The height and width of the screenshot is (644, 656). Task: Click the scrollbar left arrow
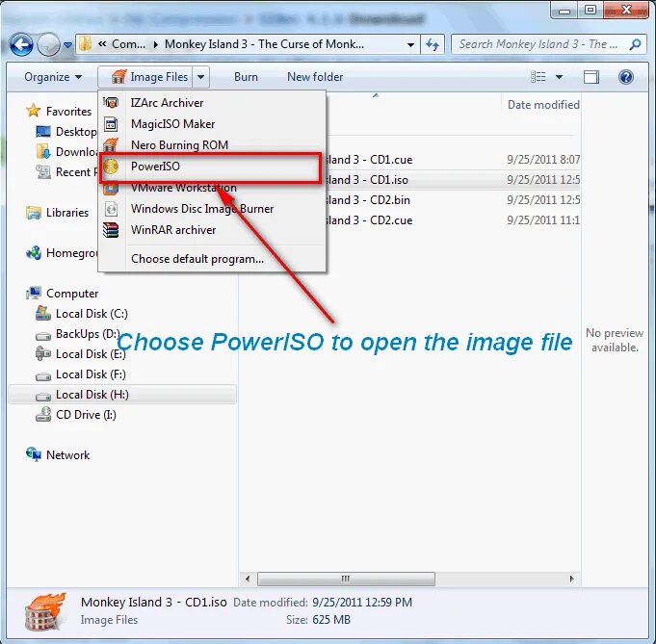point(248,580)
